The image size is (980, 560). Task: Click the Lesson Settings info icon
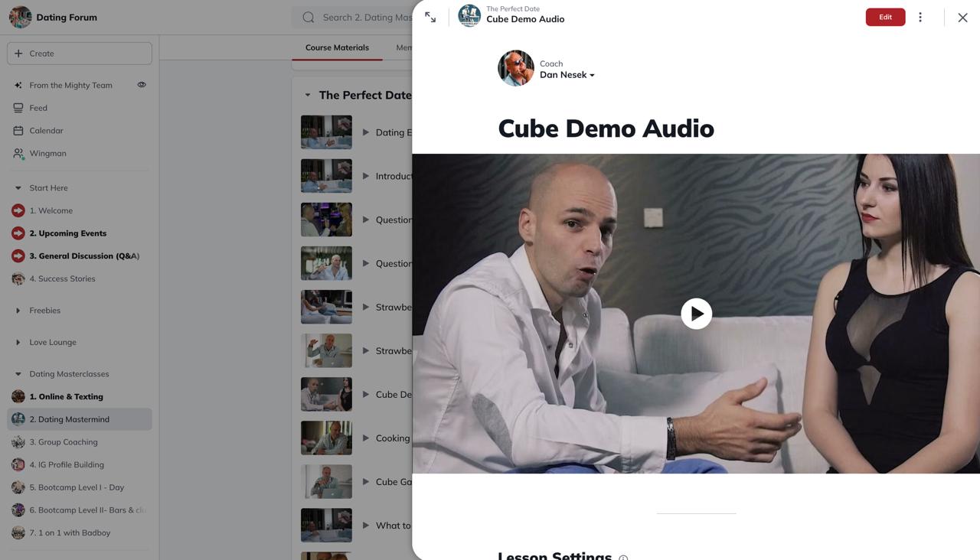click(623, 558)
